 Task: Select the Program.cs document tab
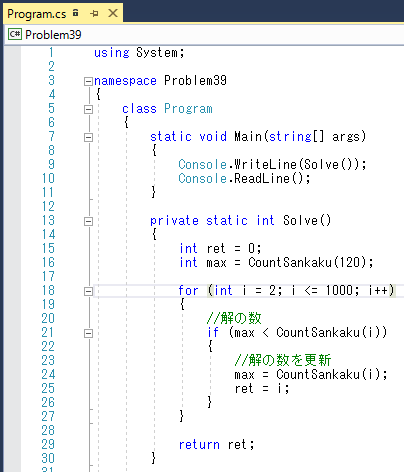[37, 14]
